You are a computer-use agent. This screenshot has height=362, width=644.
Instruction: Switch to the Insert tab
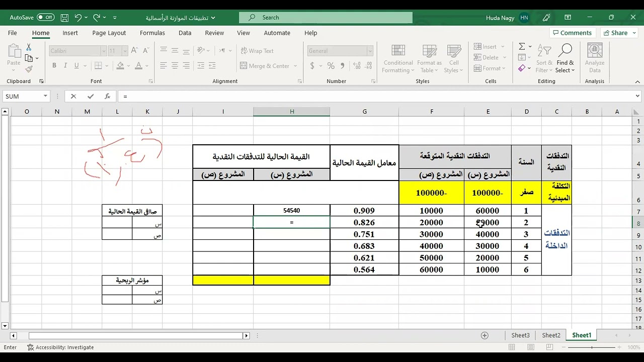click(70, 33)
